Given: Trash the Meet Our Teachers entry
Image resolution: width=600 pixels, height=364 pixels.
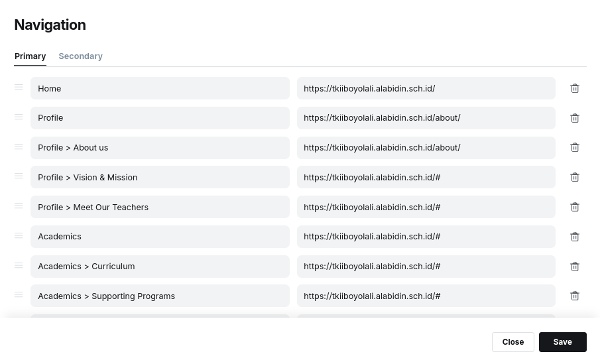Looking at the screenshot, I should tap(575, 207).
